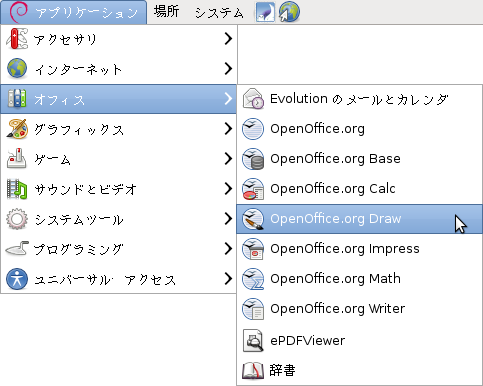Image resolution: width=483 pixels, height=386 pixels.
Task: Launch OpenOffice.org Math
Action: [x=359, y=279]
